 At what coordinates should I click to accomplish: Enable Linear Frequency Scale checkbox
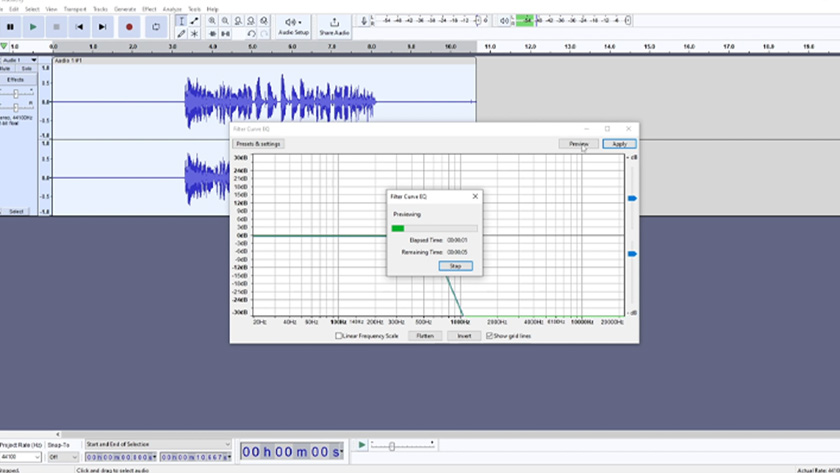(x=340, y=336)
